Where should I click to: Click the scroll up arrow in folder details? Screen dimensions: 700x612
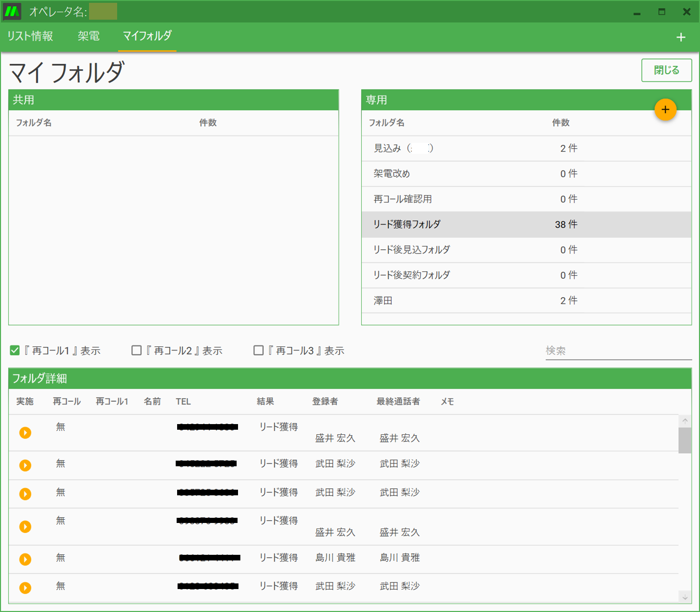click(x=685, y=421)
